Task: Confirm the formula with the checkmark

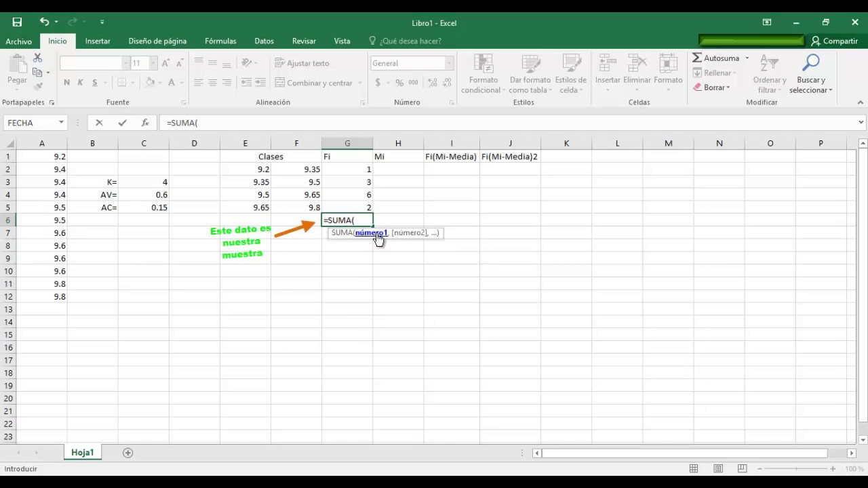Action: click(x=122, y=123)
